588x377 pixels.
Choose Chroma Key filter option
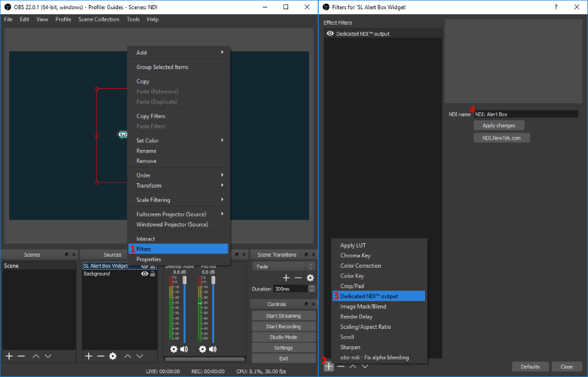(379, 255)
